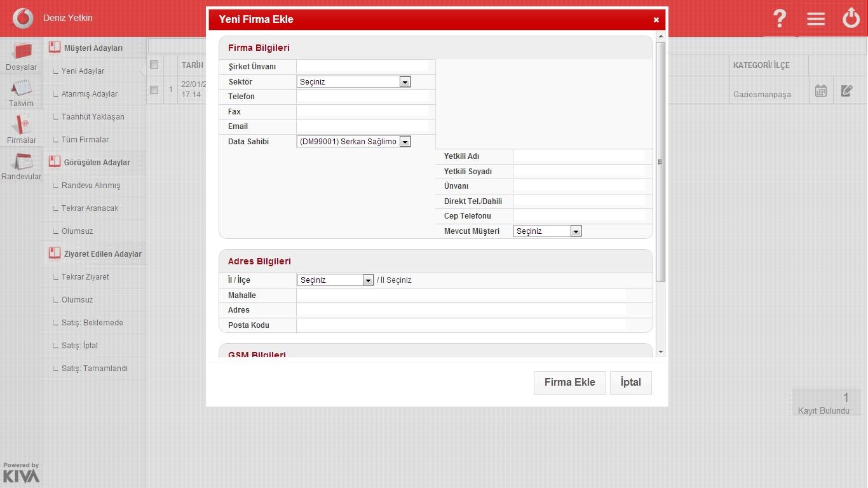
Task: Click the Yetkili Soyadı input field
Action: 579,172
